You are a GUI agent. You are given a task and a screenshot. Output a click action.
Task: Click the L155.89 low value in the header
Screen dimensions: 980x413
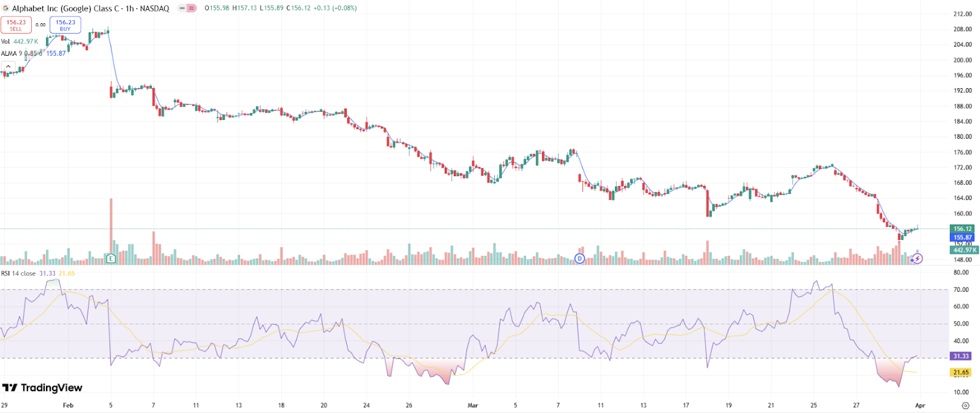click(271, 9)
